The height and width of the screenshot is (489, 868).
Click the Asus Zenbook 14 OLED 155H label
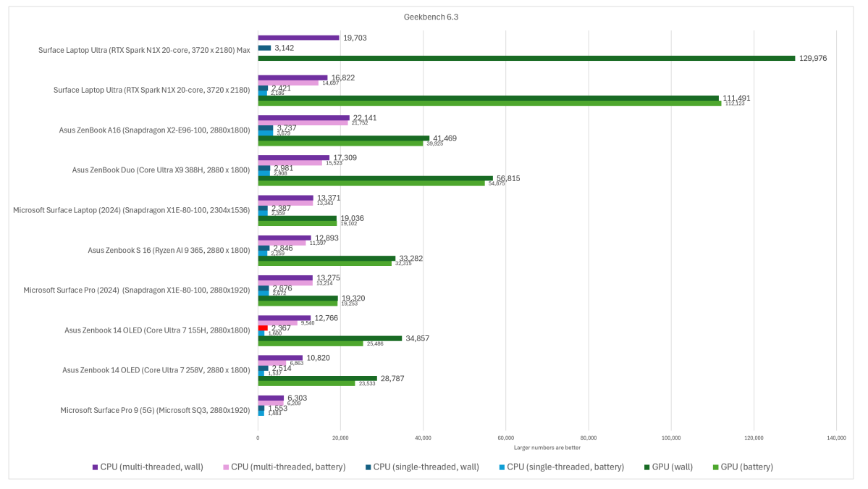[157, 330]
